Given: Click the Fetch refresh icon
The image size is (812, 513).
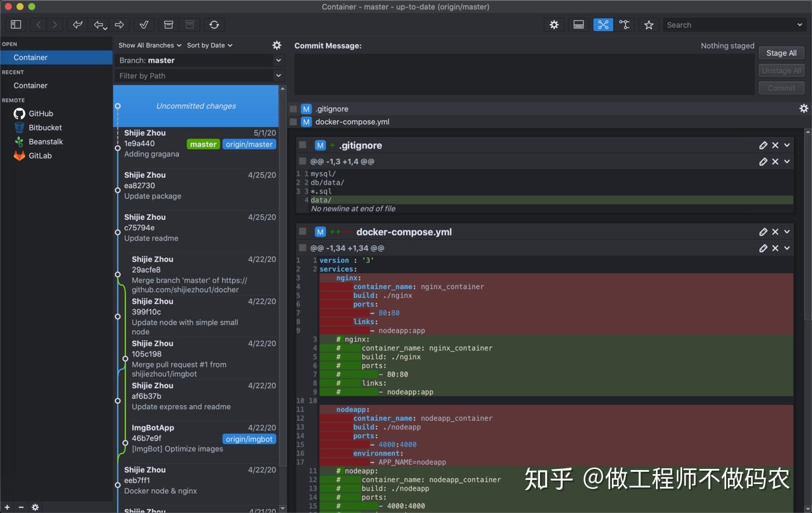Looking at the screenshot, I should click(214, 24).
